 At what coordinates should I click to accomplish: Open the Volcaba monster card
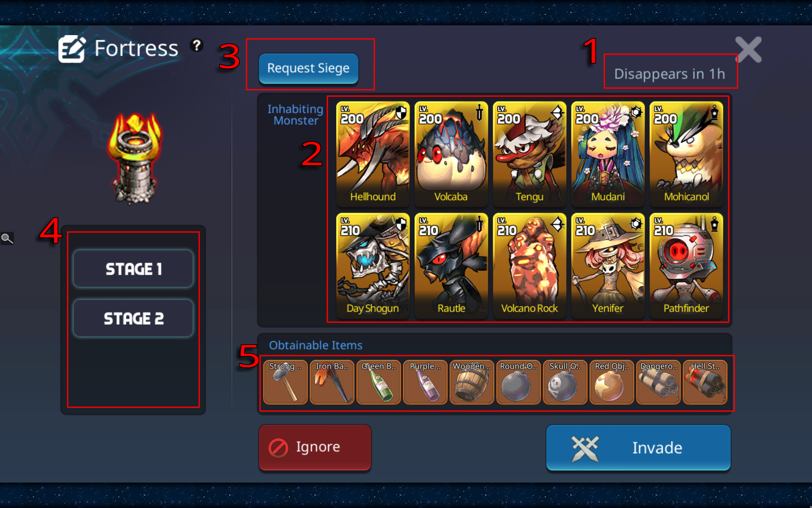[451, 154]
